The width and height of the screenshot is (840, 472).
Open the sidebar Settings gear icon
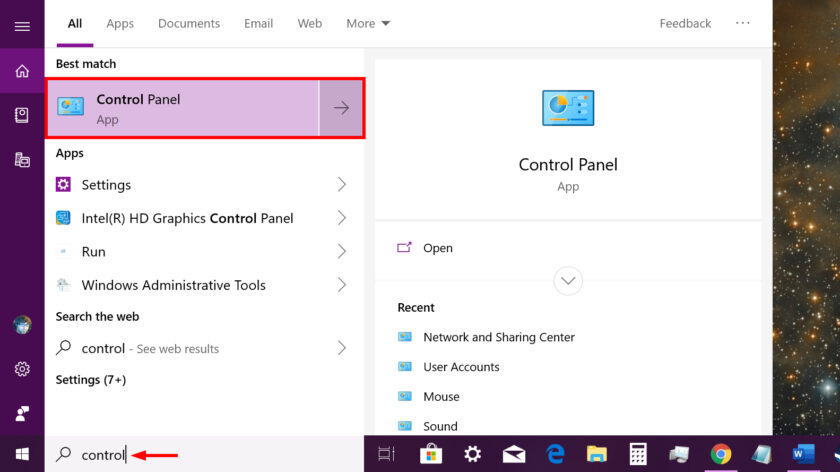point(22,369)
